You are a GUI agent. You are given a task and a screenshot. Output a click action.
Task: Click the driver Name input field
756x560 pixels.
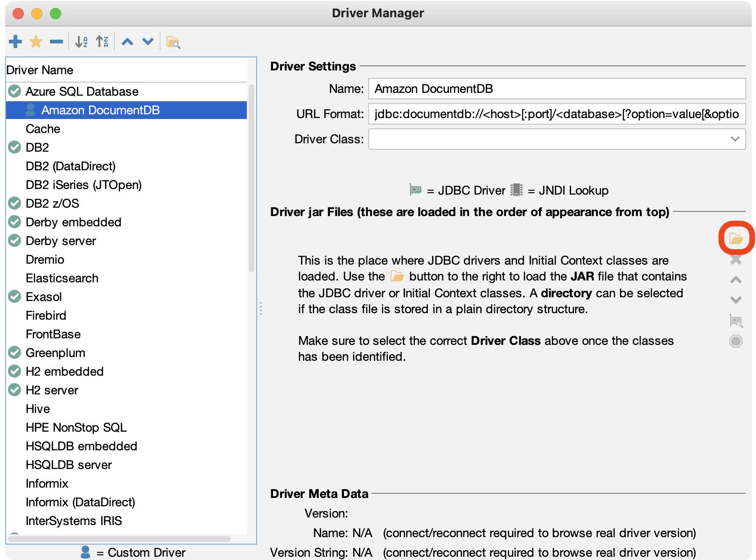pyautogui.click(x=557, y=89)
